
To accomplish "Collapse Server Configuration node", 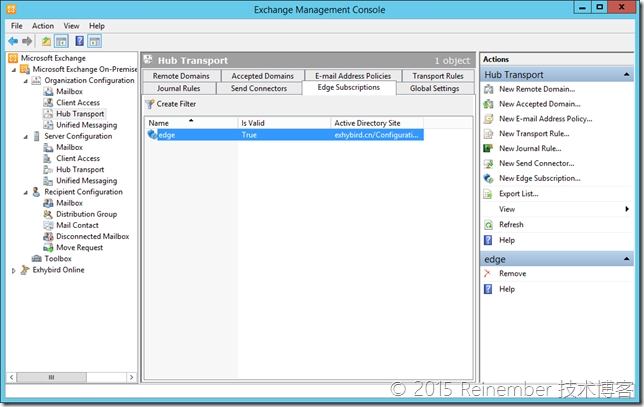I will coord(25,137).
